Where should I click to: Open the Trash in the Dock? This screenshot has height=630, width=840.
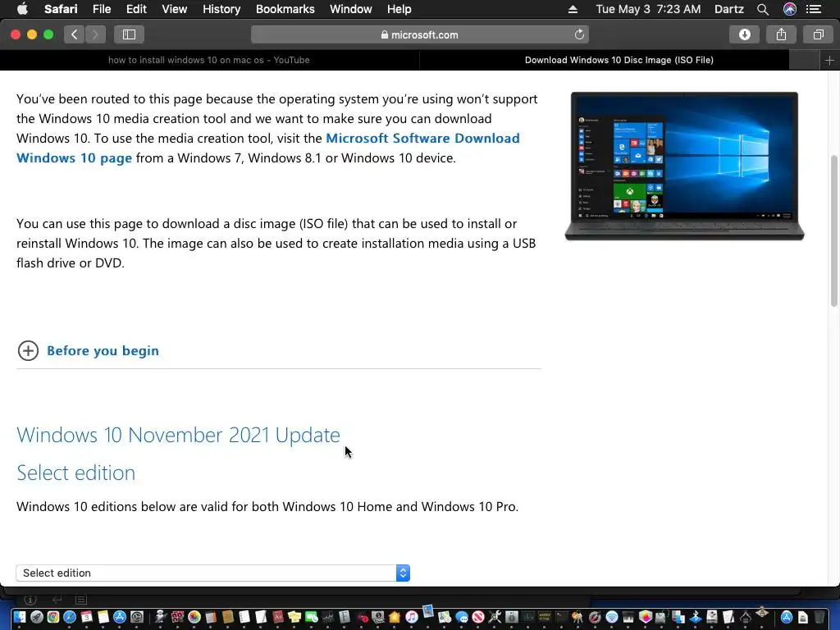[x=819, y=617]
